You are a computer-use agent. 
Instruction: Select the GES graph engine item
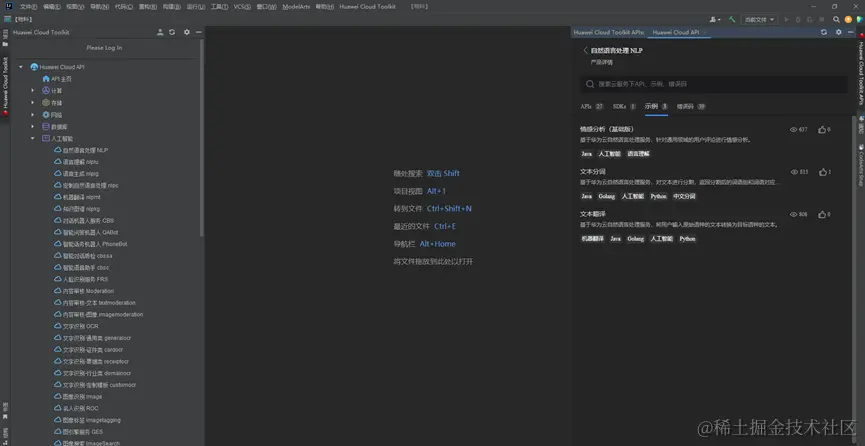click(x=78, y=432)
